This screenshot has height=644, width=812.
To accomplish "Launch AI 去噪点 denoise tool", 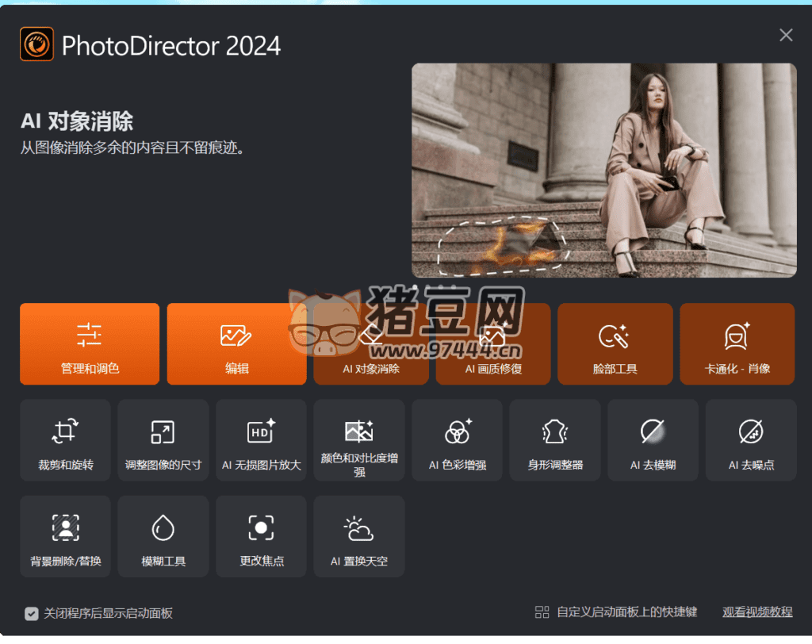I will coord(751,440).
